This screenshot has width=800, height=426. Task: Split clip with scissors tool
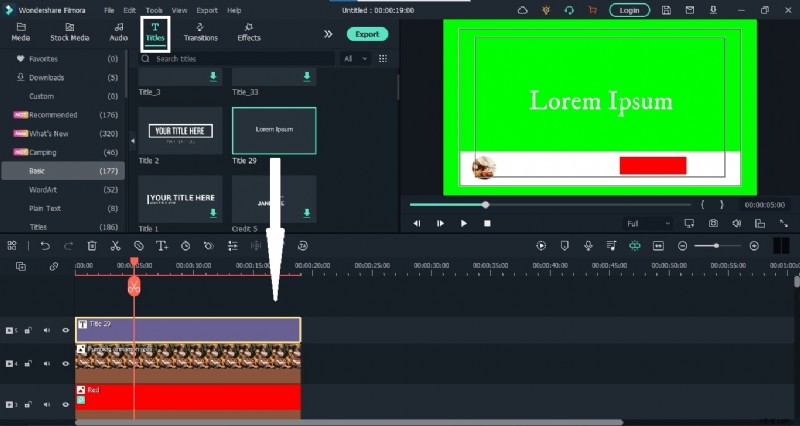pyautogui.click(x=115, y=246)
